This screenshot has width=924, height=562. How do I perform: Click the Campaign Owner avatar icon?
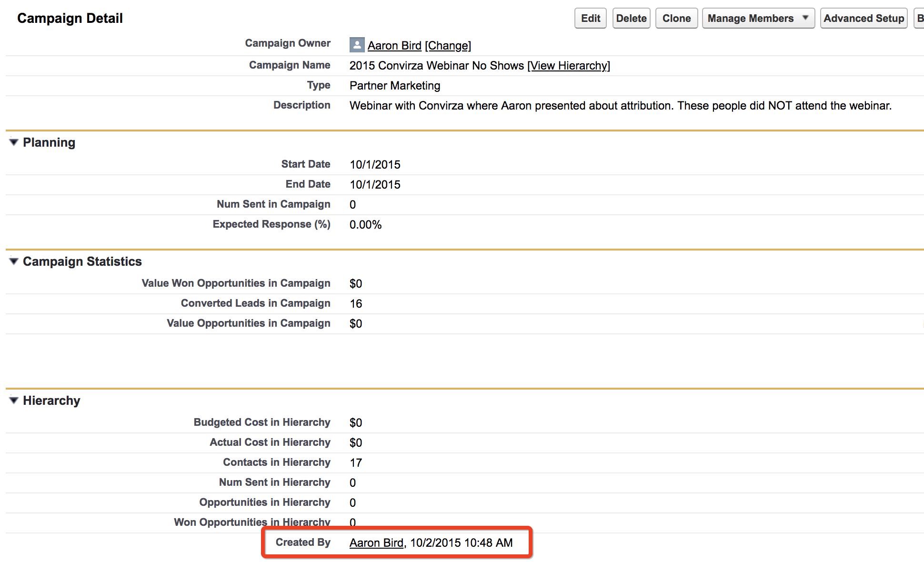(357, 45)
